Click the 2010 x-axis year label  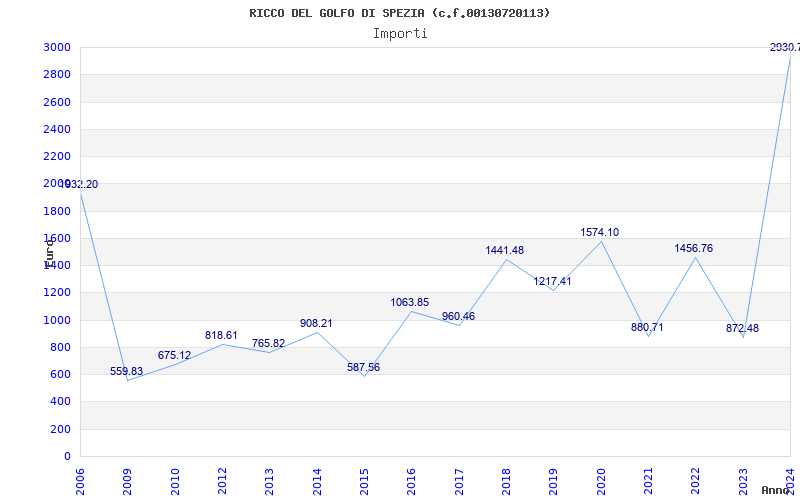coord(175,482)
